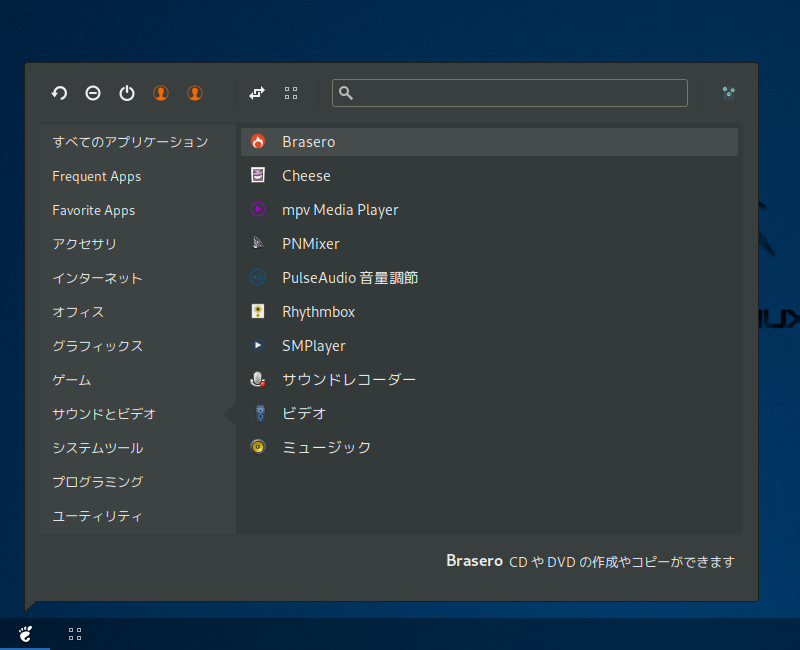Launch PulseAudio 音量調節 from its icon
This screenshot has width=800, height=650.
(x=258, y=277)
